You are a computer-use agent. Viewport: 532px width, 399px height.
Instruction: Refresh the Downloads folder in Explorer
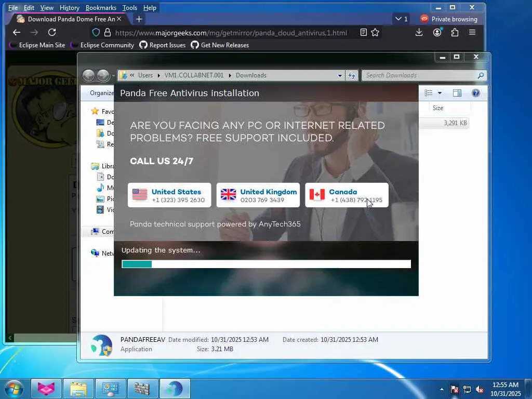click(352, 76)
